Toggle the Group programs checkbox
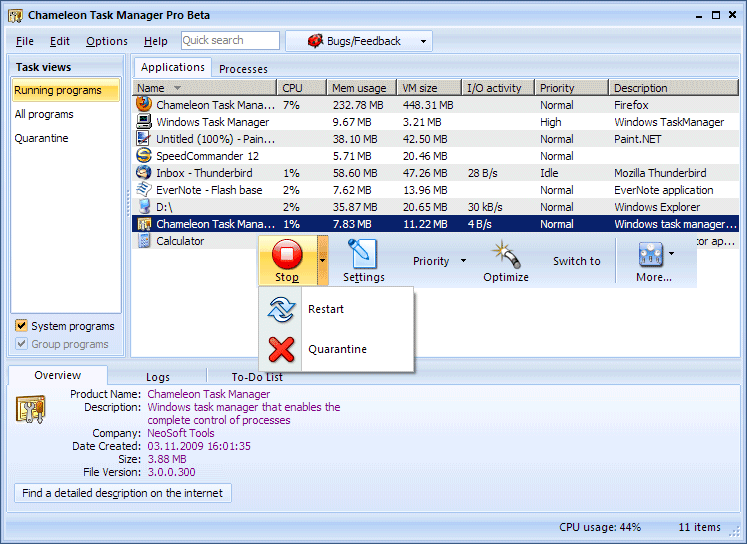The image size is (747, 544). tap(21, 343)
